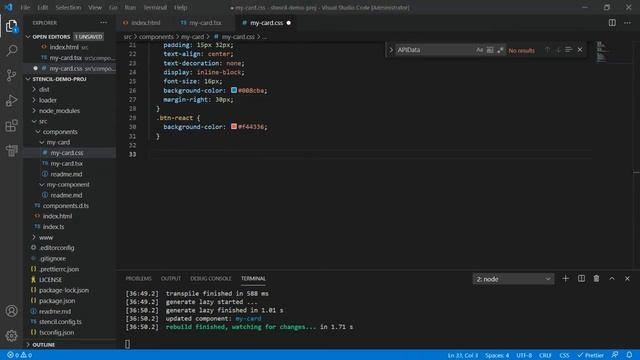Expand the dist folder

(44, 89)
